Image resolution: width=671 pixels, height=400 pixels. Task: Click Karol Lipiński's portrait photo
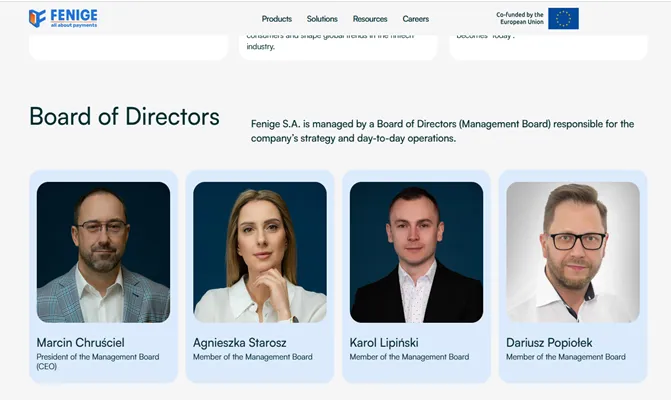(x=416, y=252)
